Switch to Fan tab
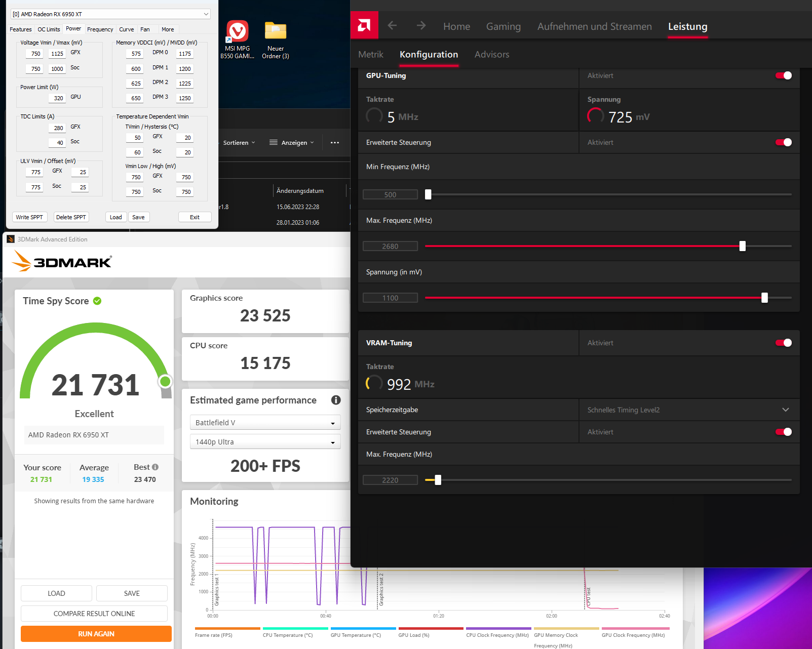The height and width of the screenshot is (649, 812). (x=145, y=29)
